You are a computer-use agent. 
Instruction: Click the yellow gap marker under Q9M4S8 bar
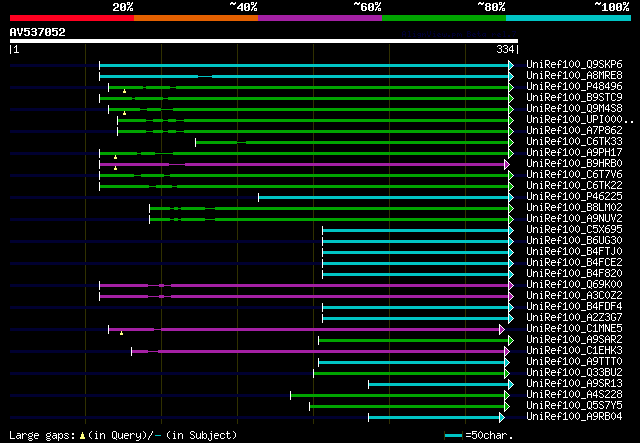pyautogui.click(x=124, y=113)
